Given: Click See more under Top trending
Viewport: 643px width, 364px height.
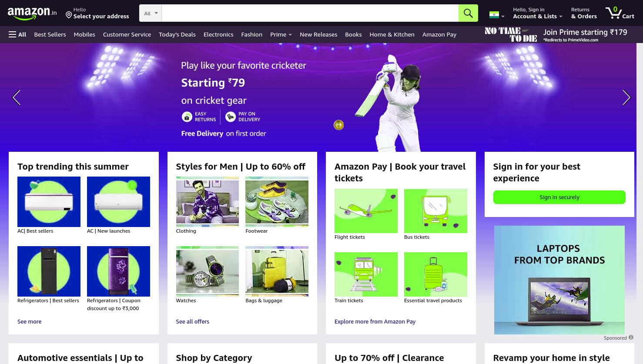Looking at the screenshot, I should [x=30, y=321].
